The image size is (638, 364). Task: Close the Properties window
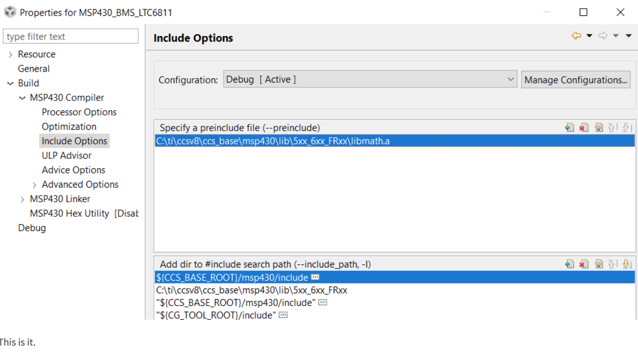pyautogui.click(x=620, y=12)
